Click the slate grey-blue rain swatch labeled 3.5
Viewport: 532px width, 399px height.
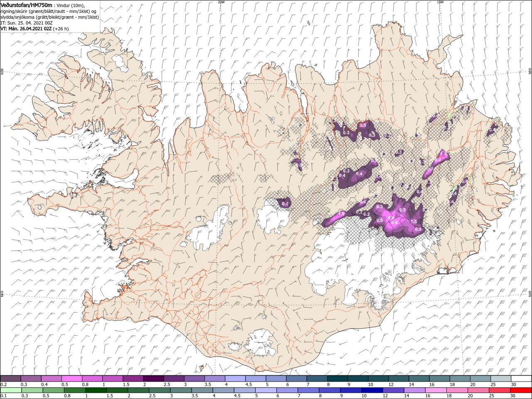(202, 390)
